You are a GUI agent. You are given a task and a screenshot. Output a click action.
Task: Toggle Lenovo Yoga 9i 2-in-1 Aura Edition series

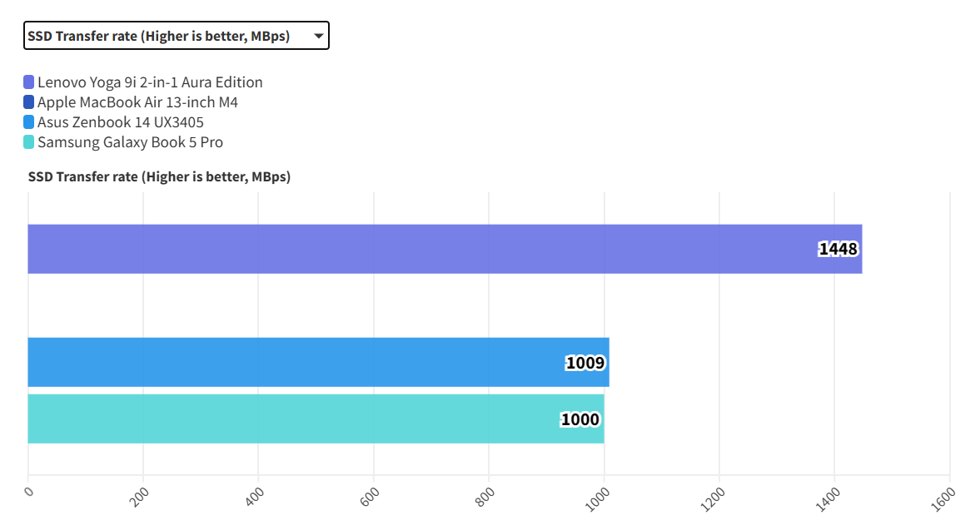click(150, 82)
